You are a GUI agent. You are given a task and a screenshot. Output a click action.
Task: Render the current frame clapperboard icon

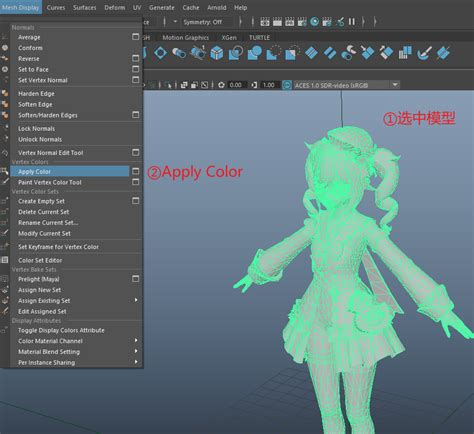coord(277,22)
